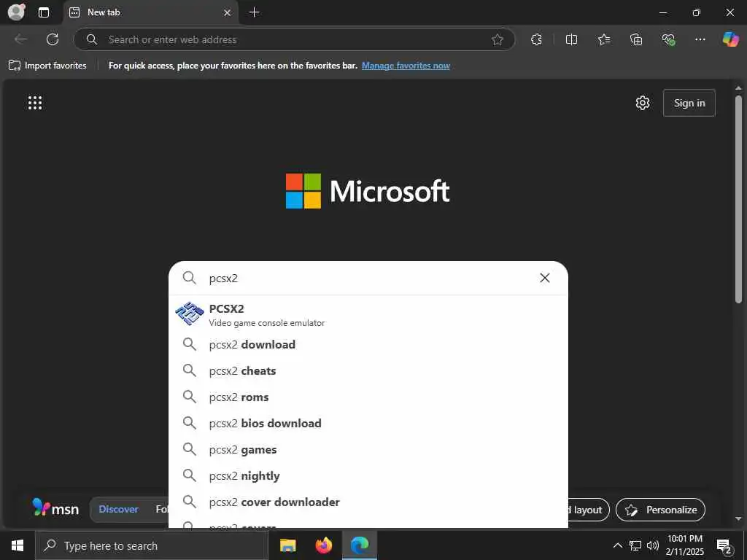Click the search magnifier icon beside pcsx2
The width and height of the screenshot is (747, 560).
[189, 278]
